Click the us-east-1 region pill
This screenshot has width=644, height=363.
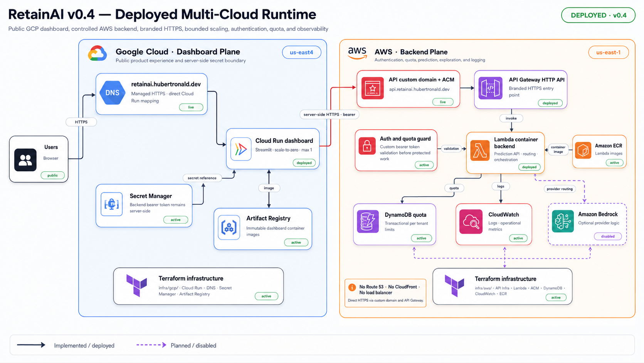point(608,52)
